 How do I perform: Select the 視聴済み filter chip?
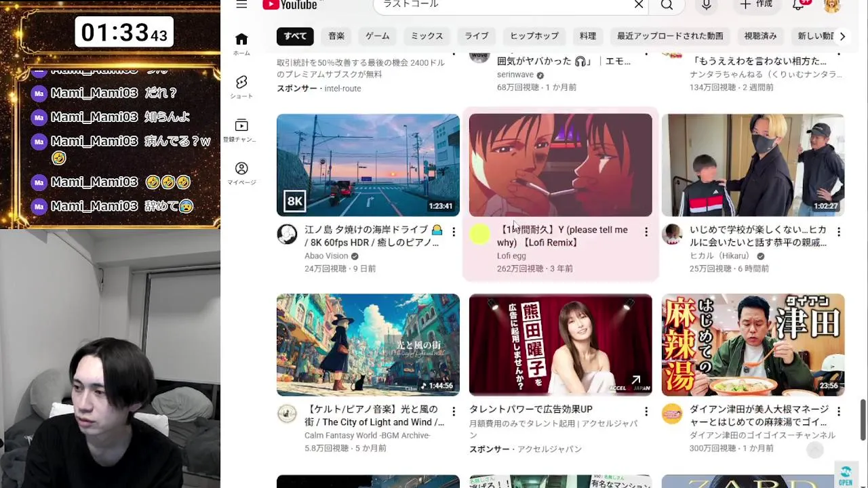click(761, 36)
